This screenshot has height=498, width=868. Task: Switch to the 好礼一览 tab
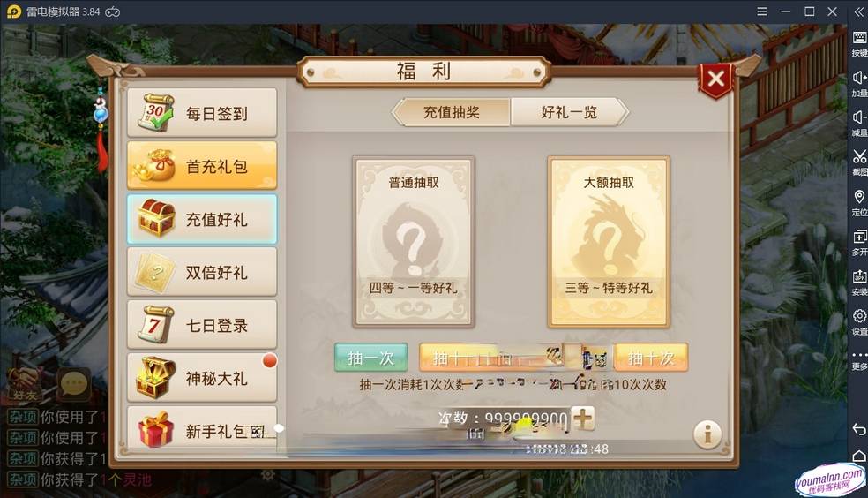pos(570,112)
